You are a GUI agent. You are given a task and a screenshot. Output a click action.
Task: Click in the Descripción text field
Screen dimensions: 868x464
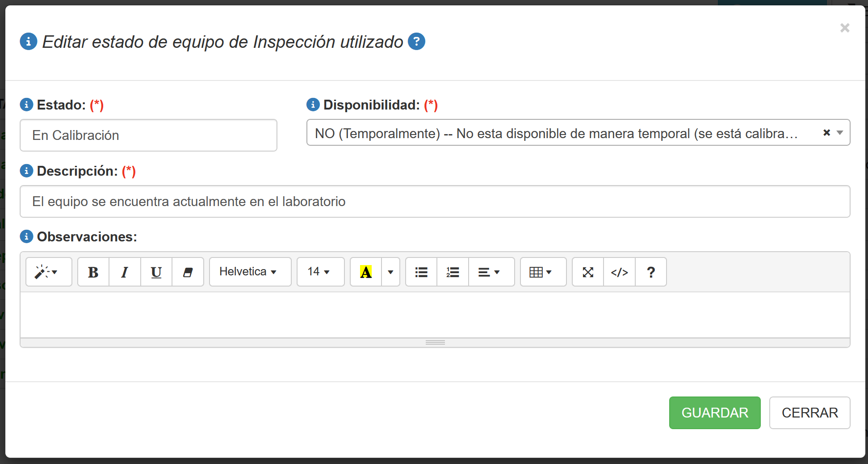[x=434, y=202]
